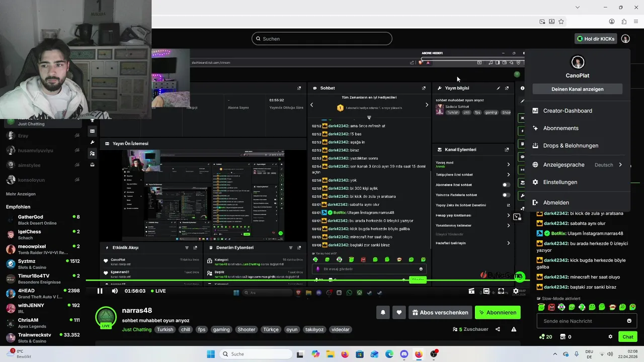
Task: Click the Shooter tag
Action: [x=247, y=329]
